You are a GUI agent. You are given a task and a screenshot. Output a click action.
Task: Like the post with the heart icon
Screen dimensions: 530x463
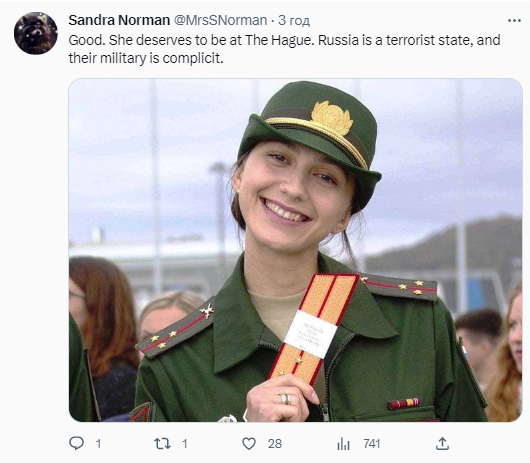click(249, 443)
